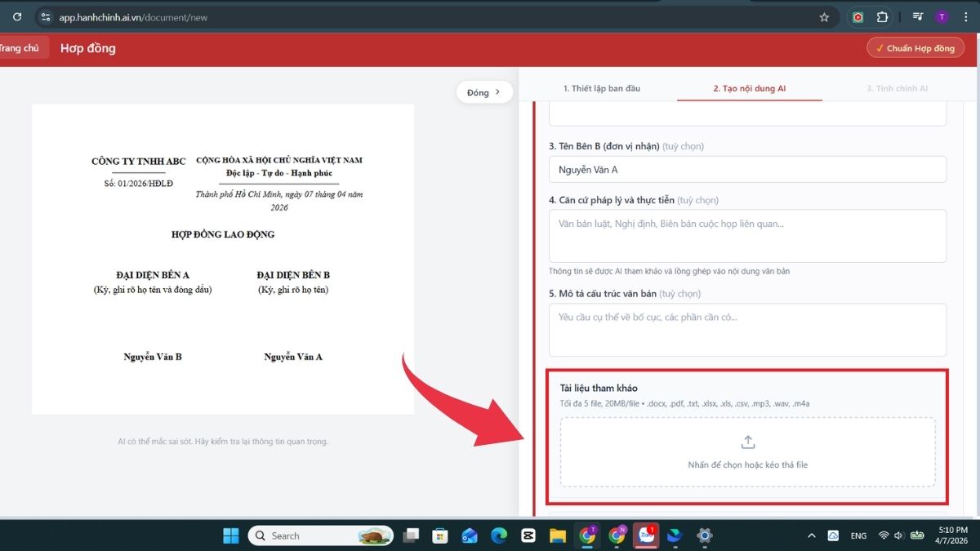This screenshot has width=980, height=551.
Task: Open the 3. Tinh chỉnh AI tab
Action: coord(898,88)
